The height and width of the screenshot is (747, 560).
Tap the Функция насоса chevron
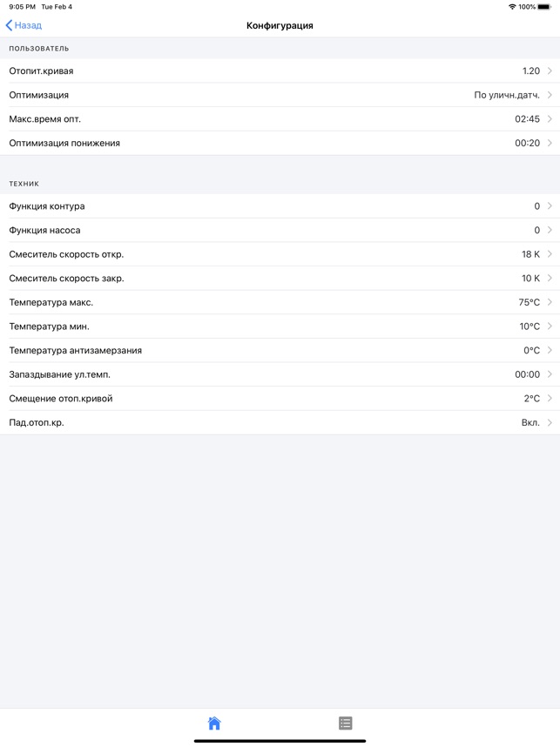pos(550,230)
